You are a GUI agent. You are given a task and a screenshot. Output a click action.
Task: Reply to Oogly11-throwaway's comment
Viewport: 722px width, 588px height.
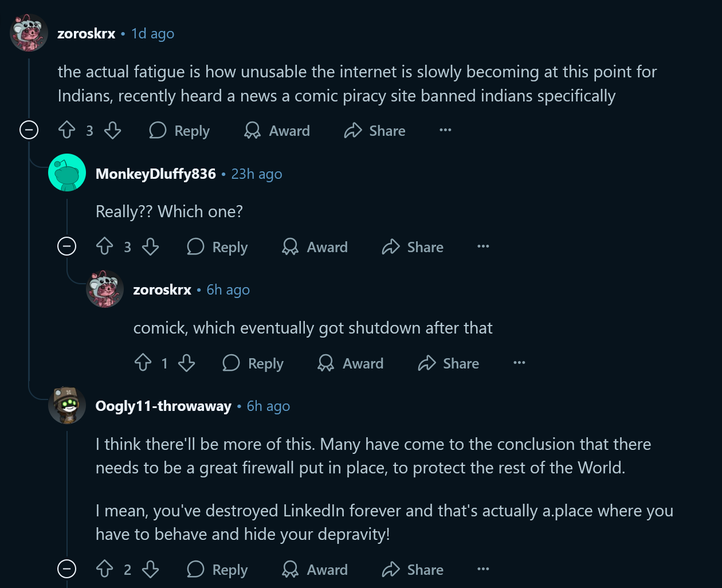(x=218, y=570)
